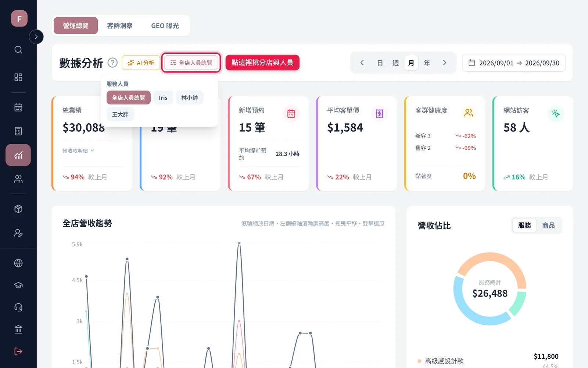Click the F logo avatar
This screenshot has width=588, height=368.
pyautogui.click(x=19, y=18)
